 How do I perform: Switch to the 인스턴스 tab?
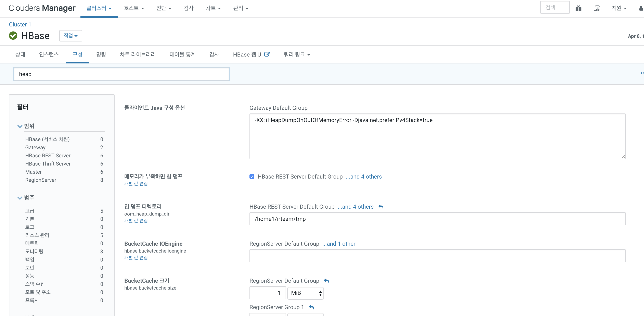tap(49, 54)
